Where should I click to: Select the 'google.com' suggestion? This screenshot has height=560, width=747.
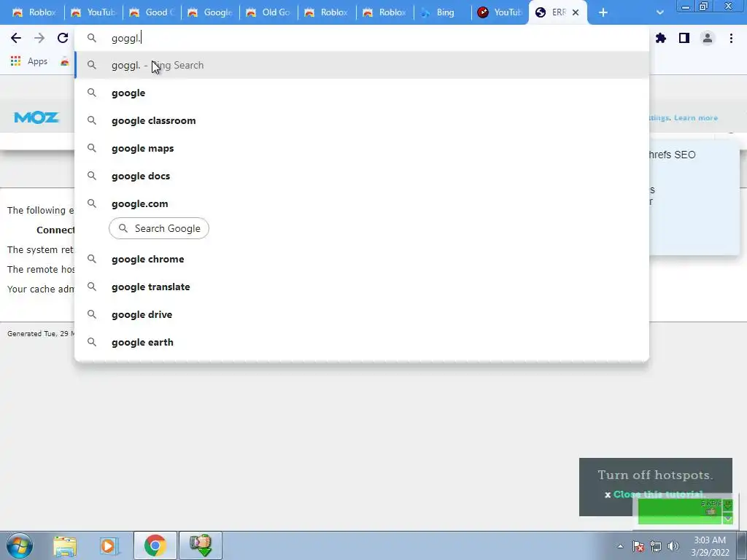(x=362, y=203)
